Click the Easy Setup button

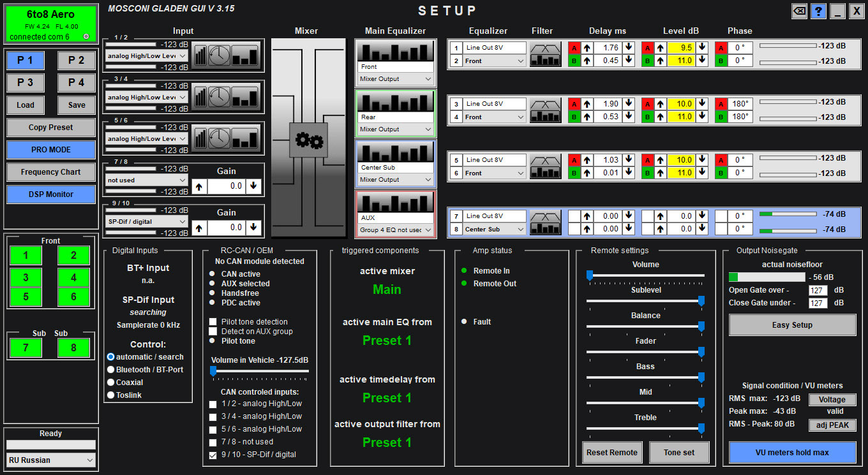(792, 325)
